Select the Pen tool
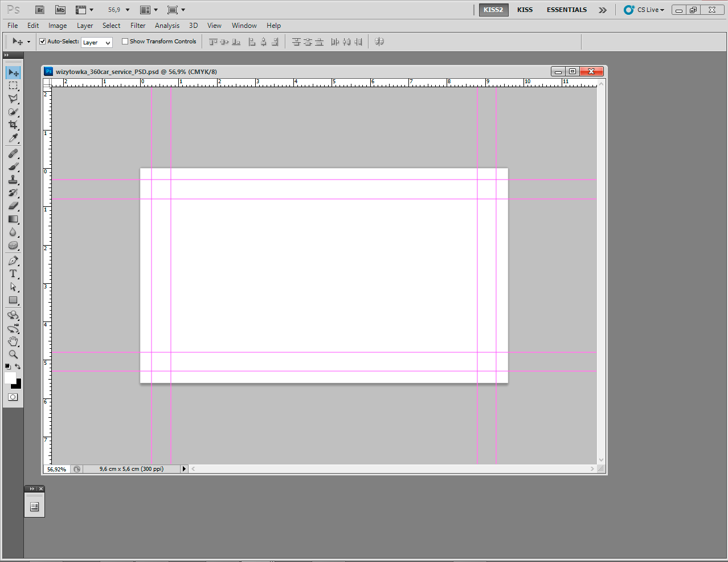 coord(13,261)
